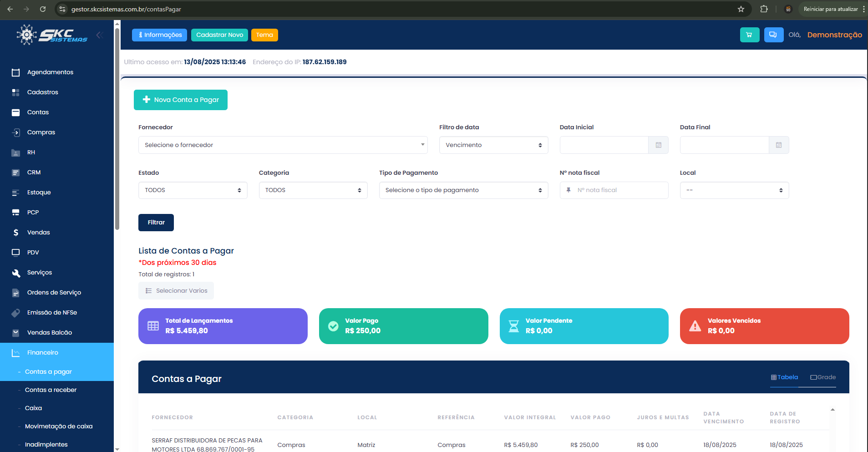Bookmark this page with the star icon
The height and width of the screenshot is (452, 868).
[741, 9]
